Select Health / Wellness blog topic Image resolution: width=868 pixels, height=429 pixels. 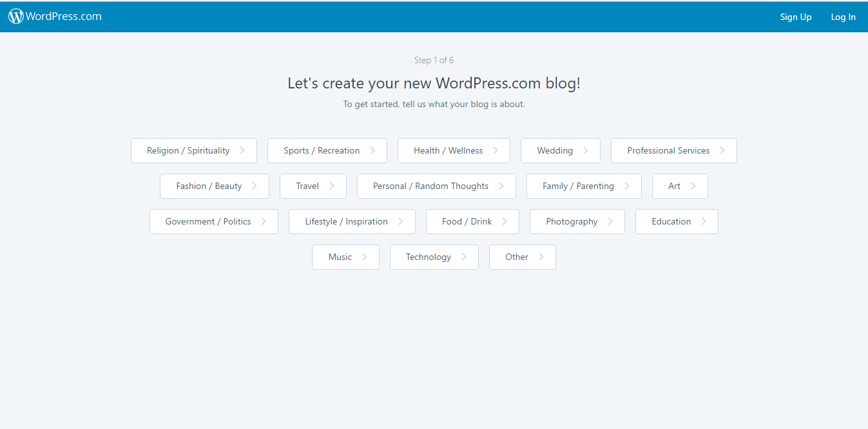pyautogui.click(x=454, y=150)
